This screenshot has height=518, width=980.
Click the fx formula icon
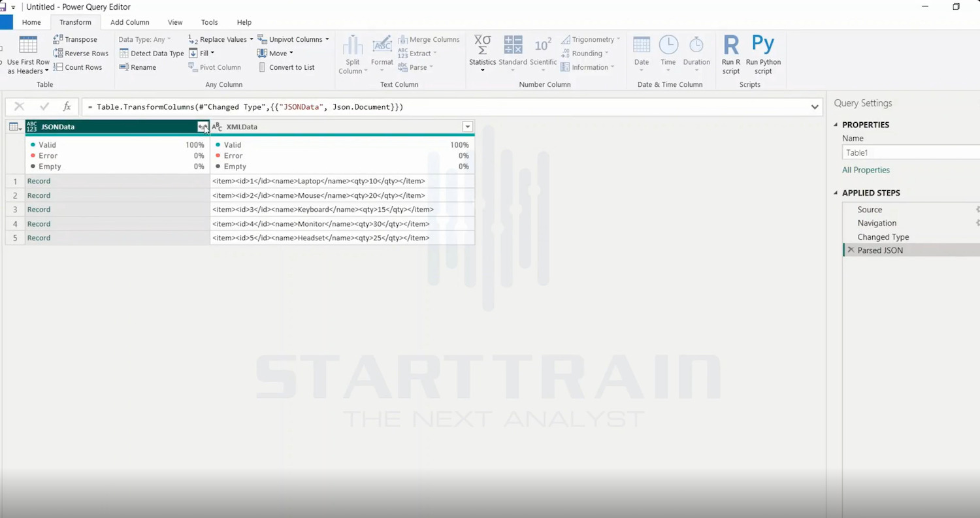coord(67,106)
